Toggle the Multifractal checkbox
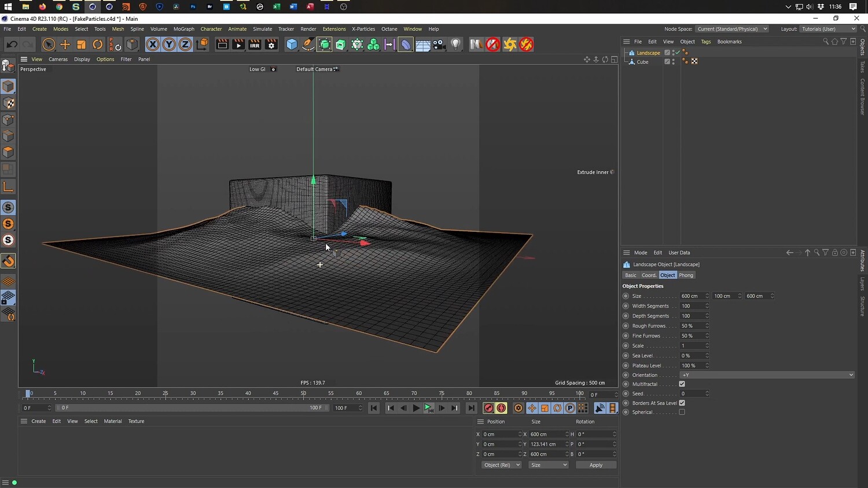Viewport: 868px width, 488px height. [x=682, y=384]
